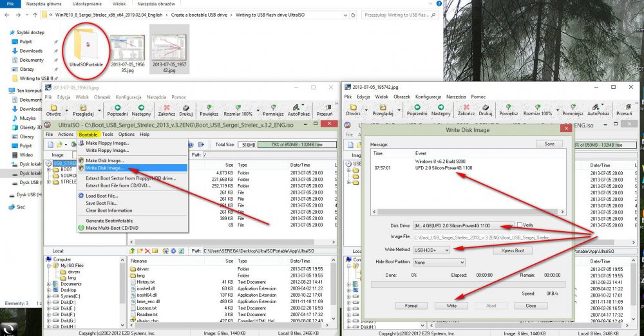Click the Xpress Boot button
The width and height of the screenshot is (644, 336).
(x=514, y=250)
